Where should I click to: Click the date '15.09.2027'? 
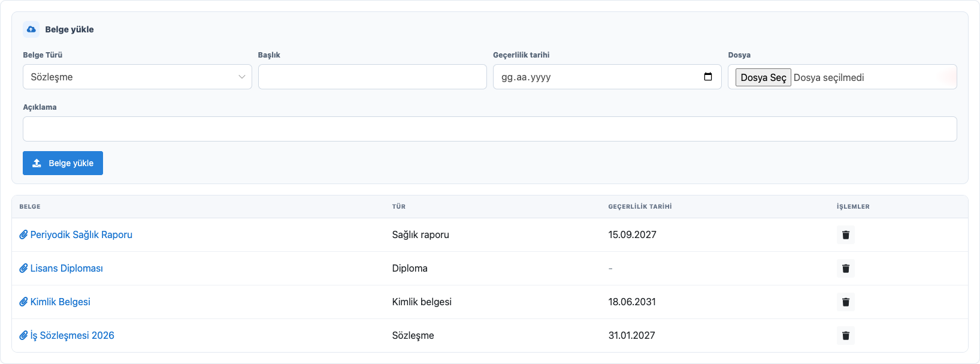pyautogui.click(x=632, y=234)
